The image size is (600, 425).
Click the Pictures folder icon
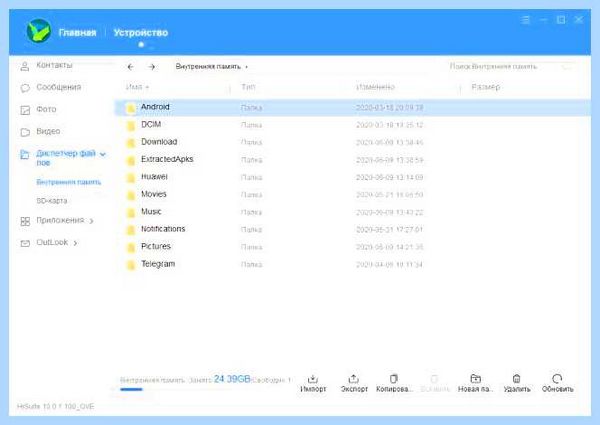131,248
